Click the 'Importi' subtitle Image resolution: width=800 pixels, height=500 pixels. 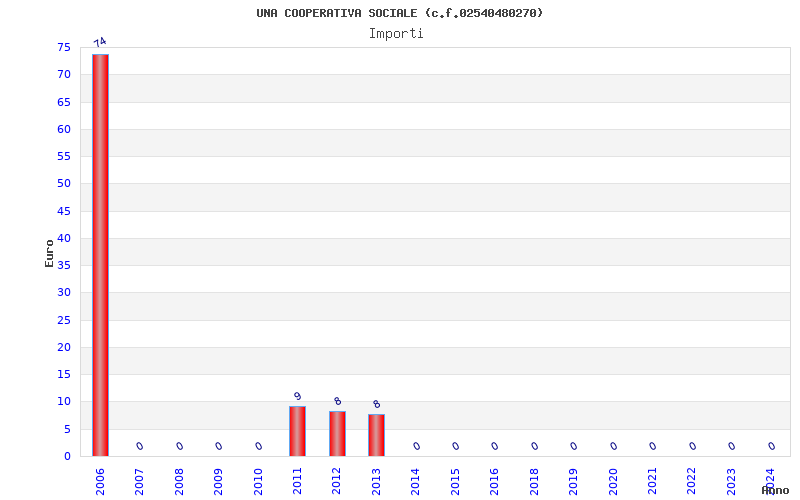(x=396, y=34)
